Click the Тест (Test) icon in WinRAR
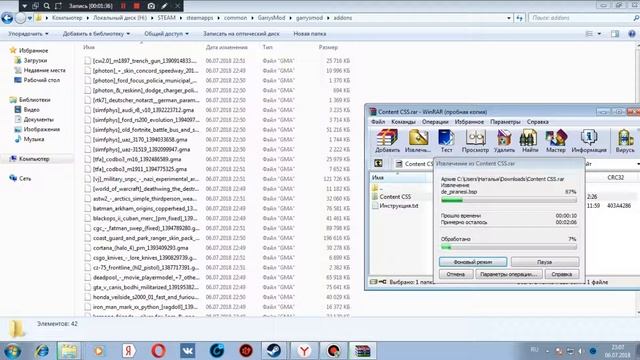 [446, 141]
